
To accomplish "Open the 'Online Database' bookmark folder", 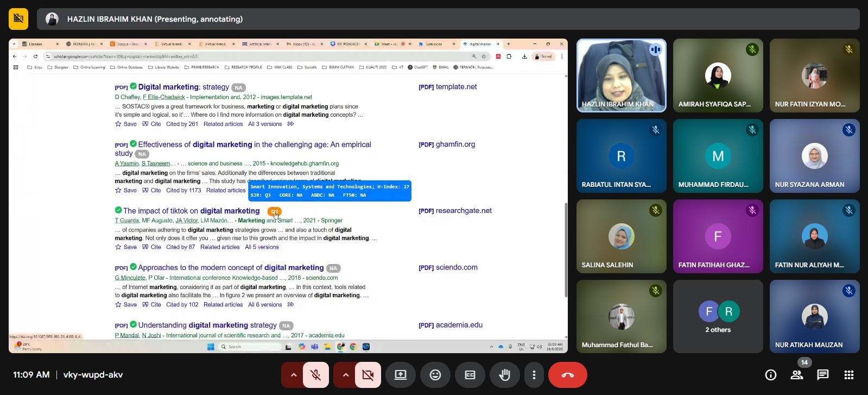I will coord(127,67).
